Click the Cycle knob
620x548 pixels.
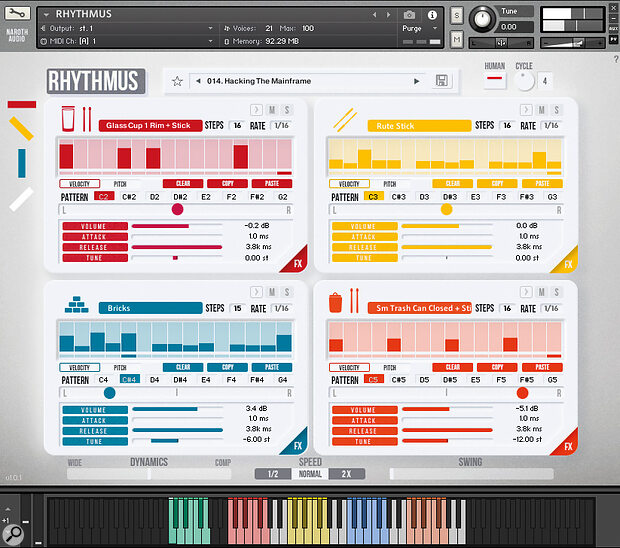coord(524,80)
